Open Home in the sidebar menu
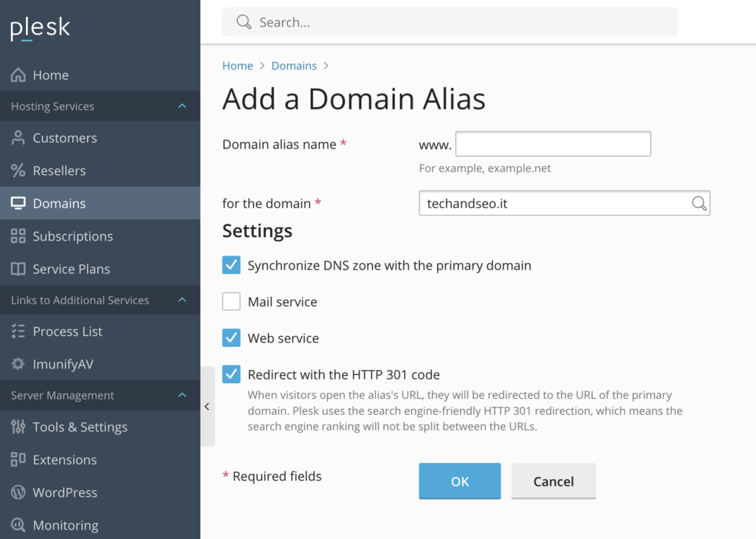The image size is (756, 539). [100, 75]
